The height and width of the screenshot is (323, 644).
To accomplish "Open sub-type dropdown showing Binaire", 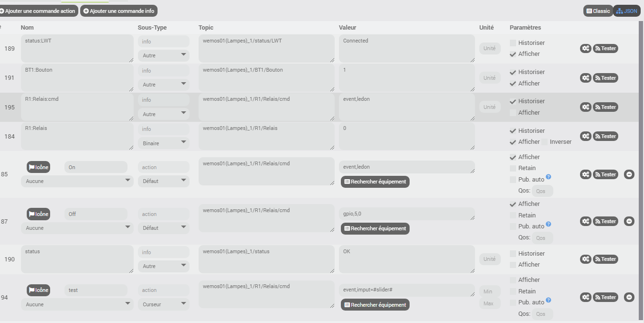I will click(x=164, y=143).
